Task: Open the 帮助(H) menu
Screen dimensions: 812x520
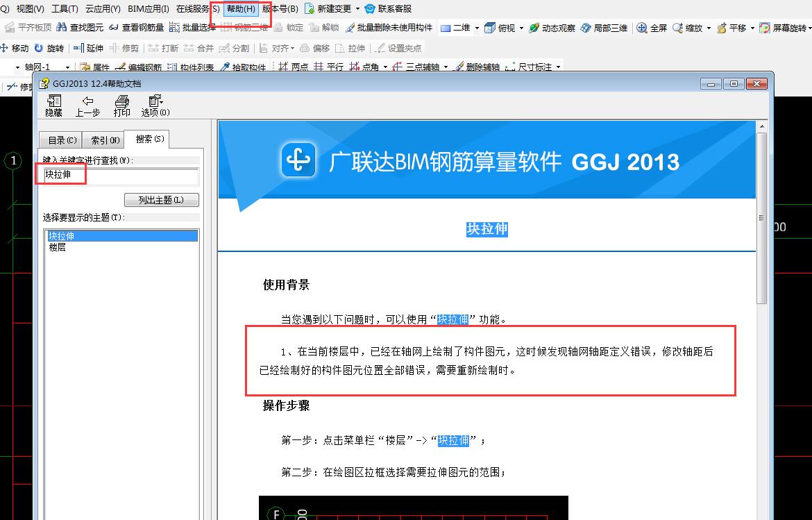Action: click(241, 9)
